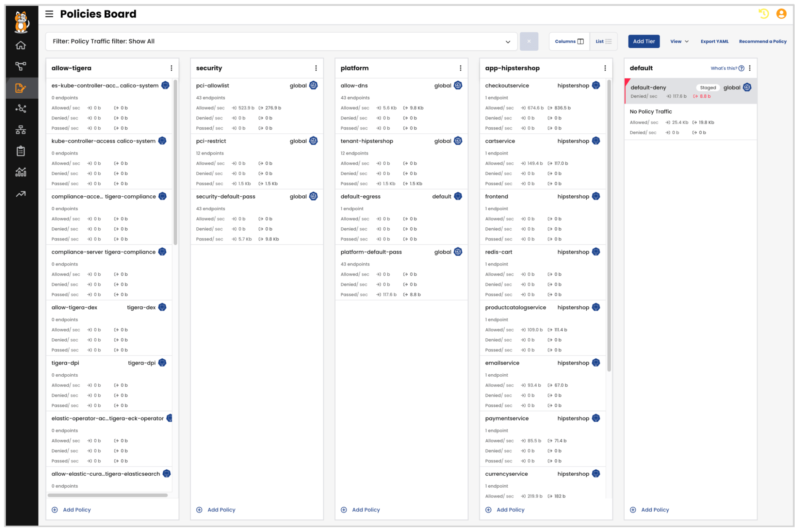The height and width of the screenshot is (532, 799).
Task: Open the hamburger navigation menu
Action: tap(49, 14)
